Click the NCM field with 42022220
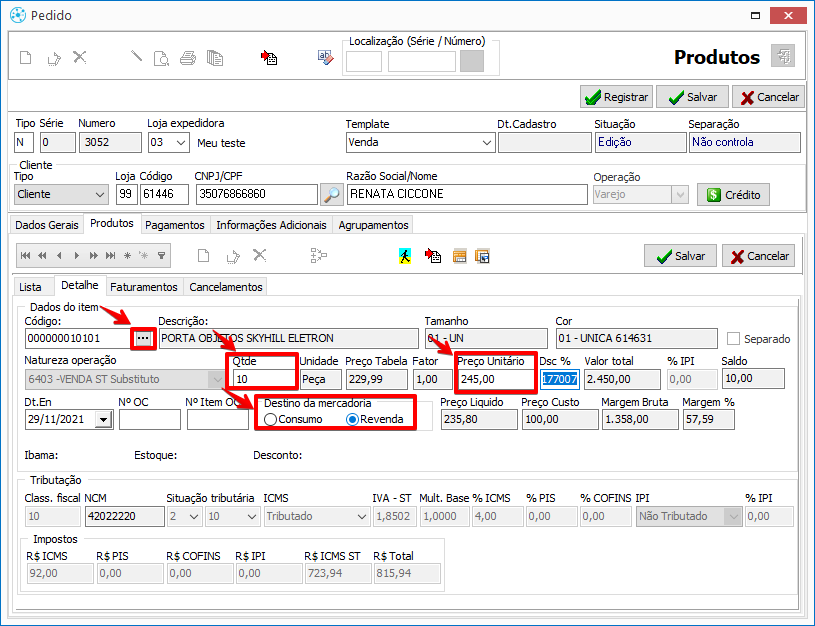815x626 pixels. 125,516
